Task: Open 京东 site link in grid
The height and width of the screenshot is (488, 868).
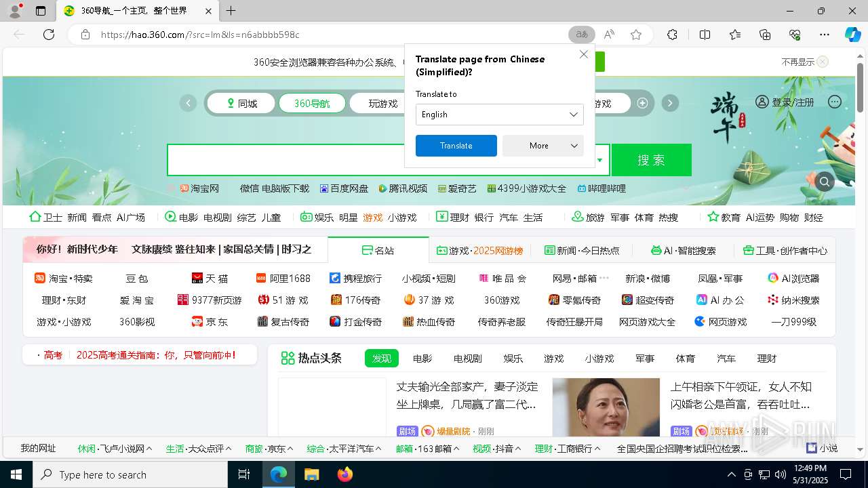Action: pyautogui.click(x=210, y=321)
